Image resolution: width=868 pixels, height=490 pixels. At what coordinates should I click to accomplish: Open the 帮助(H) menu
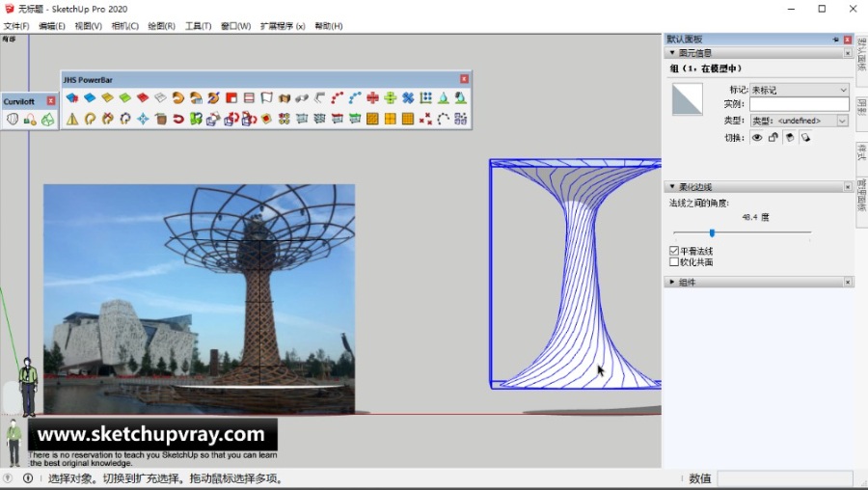pyautogui.click(x=328, y=26)
